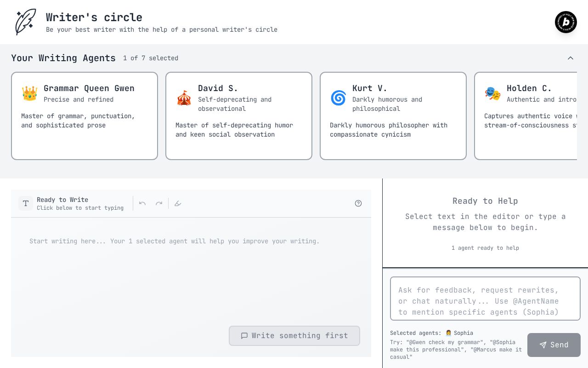Collapse the Your Writing Agents section
Viewport: 588px width, 368px height.
pos(571,58)
